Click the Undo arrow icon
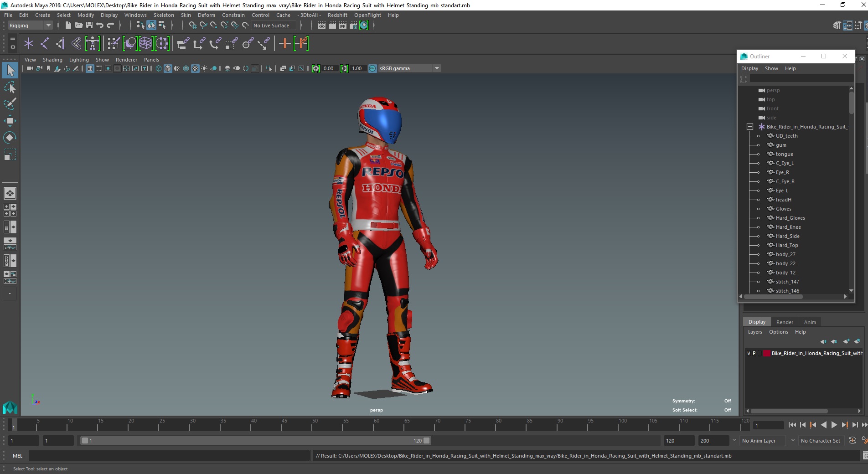Screen dimensions: 868x474 100,26
